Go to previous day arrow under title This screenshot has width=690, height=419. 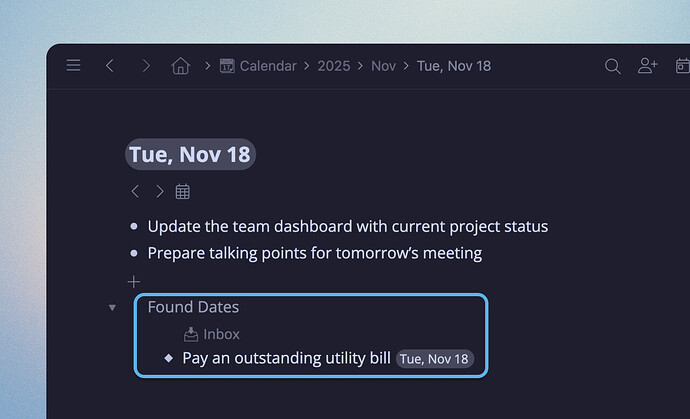pyautogui.click(x=136, y=191)
